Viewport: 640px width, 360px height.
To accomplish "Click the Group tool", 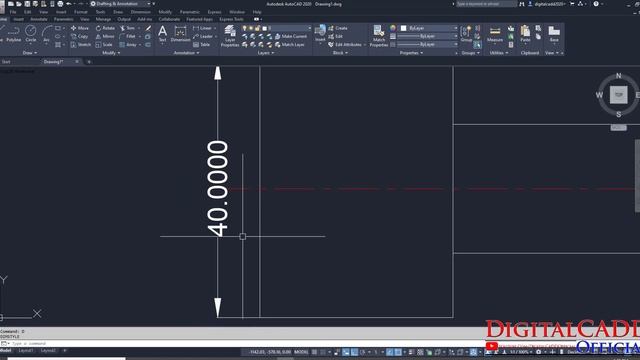I will point(466,34).
